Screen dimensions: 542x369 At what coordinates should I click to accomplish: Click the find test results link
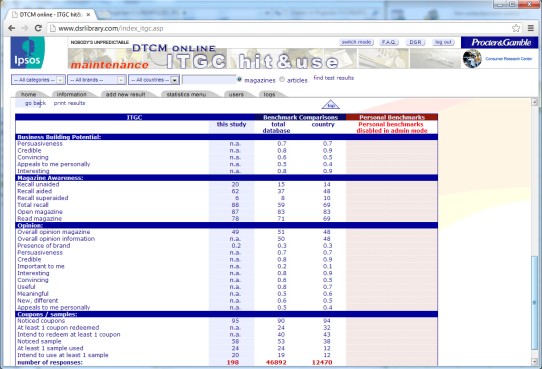tap(334, 78)
